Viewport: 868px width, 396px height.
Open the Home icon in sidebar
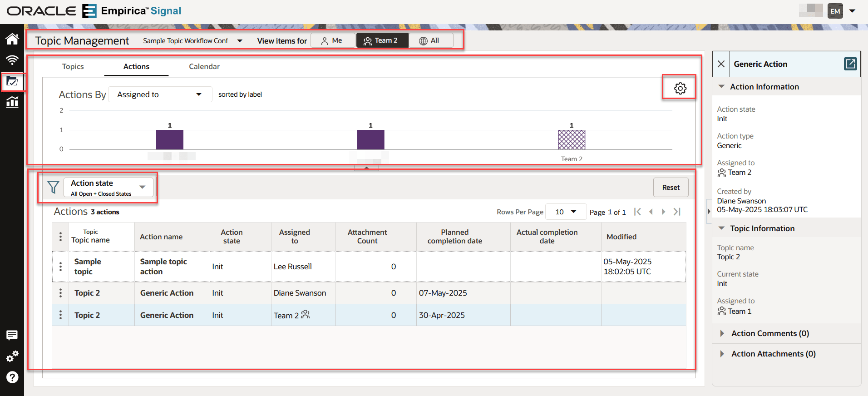[12, 39]
